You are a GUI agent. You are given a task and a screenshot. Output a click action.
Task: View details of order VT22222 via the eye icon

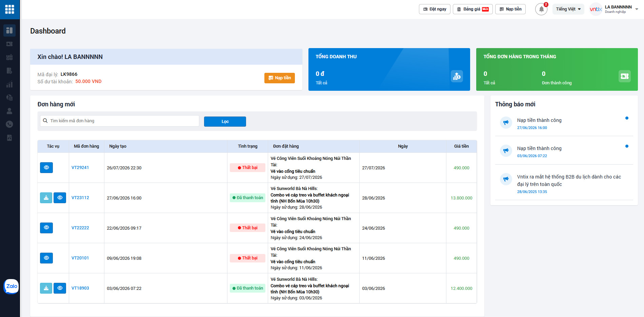(46, 228)
